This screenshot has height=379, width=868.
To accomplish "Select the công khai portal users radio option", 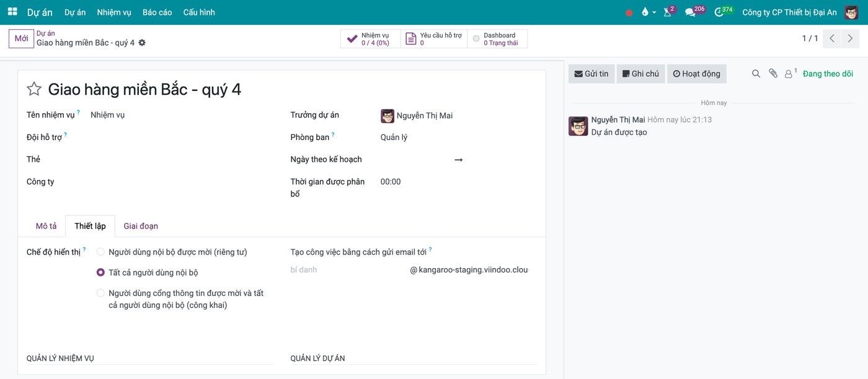I will coord(100,293).
